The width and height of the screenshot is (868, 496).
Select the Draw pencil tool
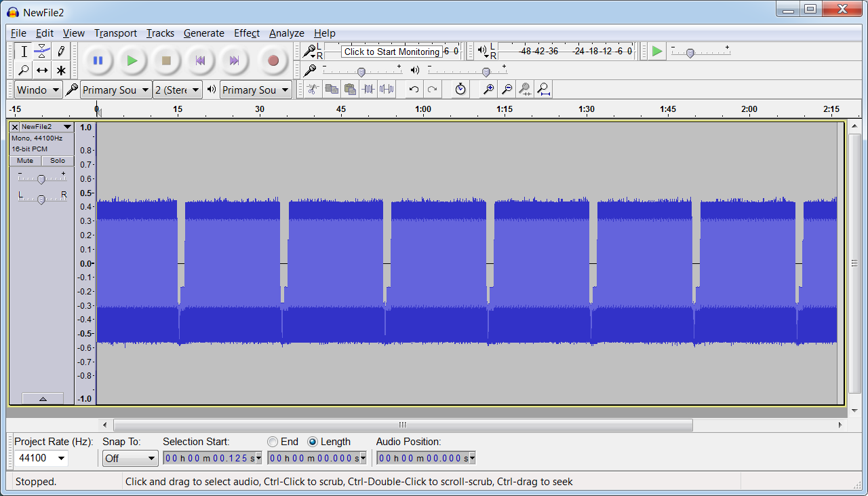(61, 51)
